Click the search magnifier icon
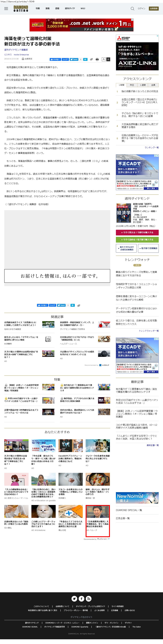 click(x=132, y=9)
